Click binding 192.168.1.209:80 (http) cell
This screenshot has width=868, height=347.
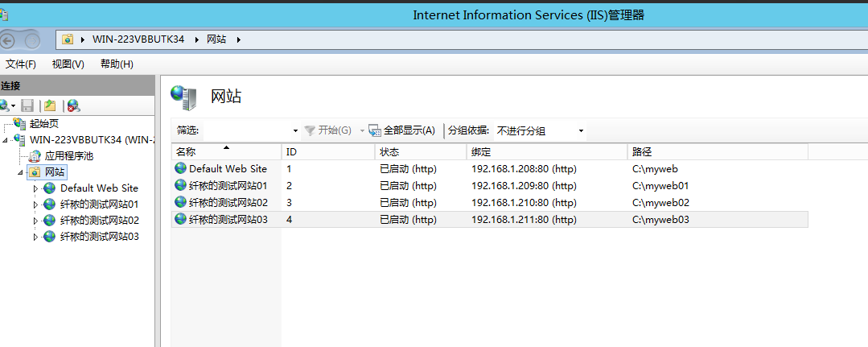pyautogui.click(x=525, y=186)
